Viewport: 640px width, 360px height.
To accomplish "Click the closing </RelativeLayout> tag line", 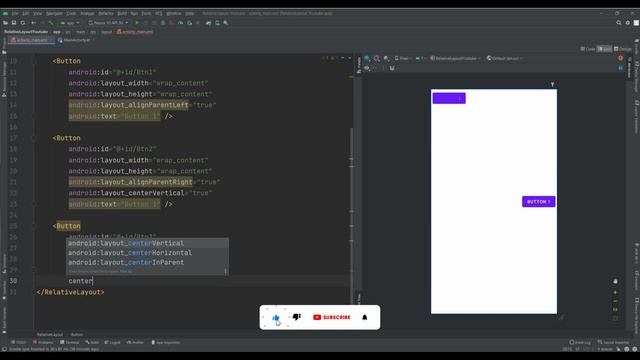I will [70, 292].
